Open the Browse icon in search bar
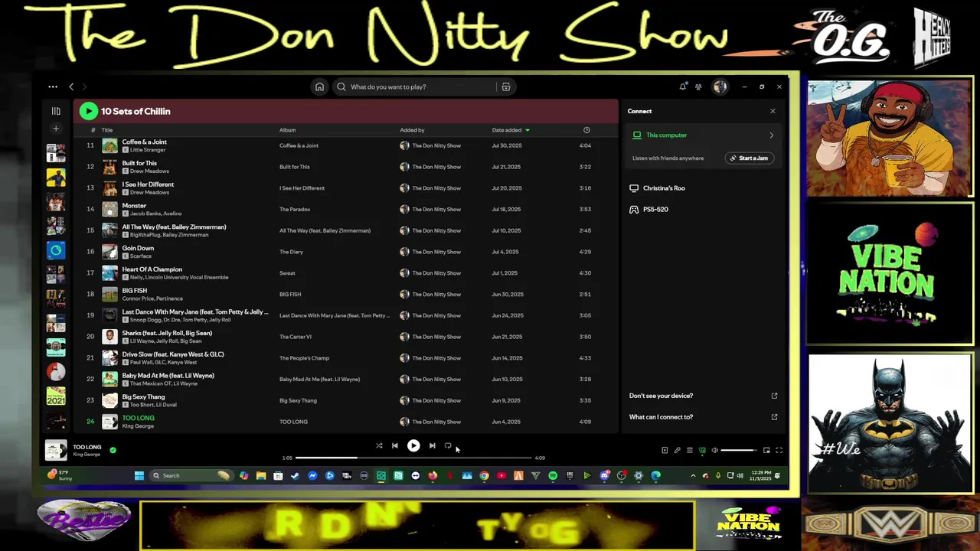Image resolution: width=980 pixels, height=551 pixels. click(506, 86)
